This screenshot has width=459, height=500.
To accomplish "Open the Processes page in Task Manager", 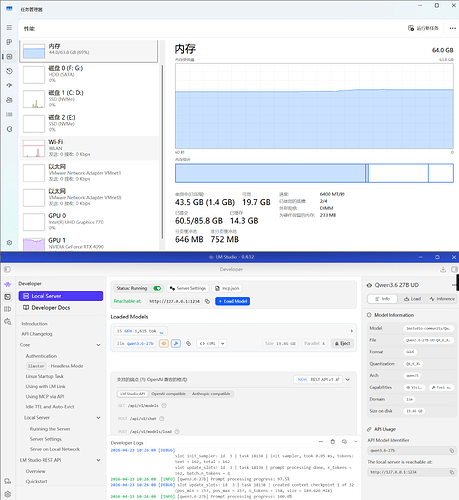I will click(9, 42).
